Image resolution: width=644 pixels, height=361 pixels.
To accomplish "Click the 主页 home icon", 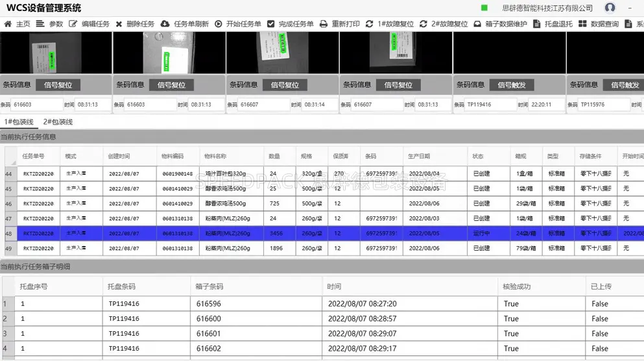I will pyautogui.click(x=8, y=24).
